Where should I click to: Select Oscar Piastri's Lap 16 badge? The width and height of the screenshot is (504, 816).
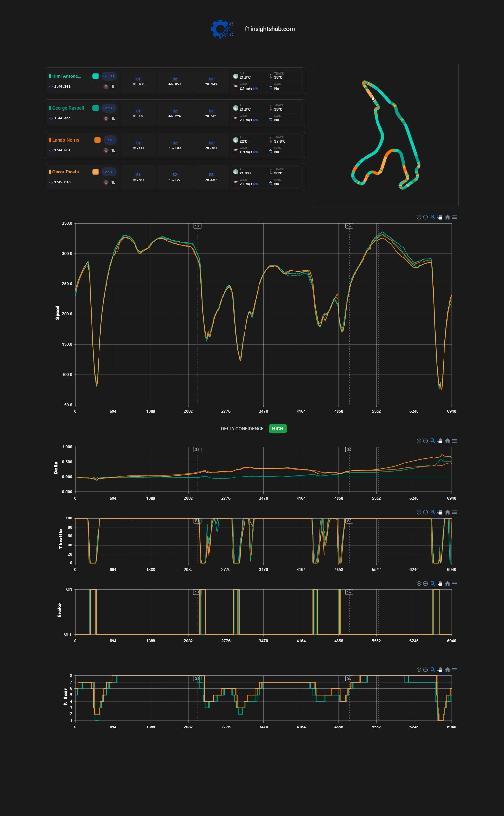(109, 172)
